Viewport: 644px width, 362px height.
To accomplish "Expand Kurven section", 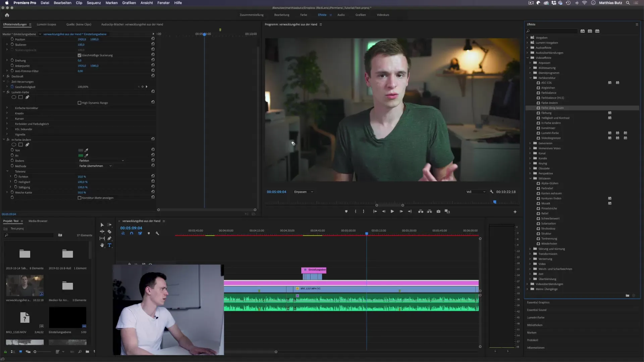I will [x=7, y=118].
